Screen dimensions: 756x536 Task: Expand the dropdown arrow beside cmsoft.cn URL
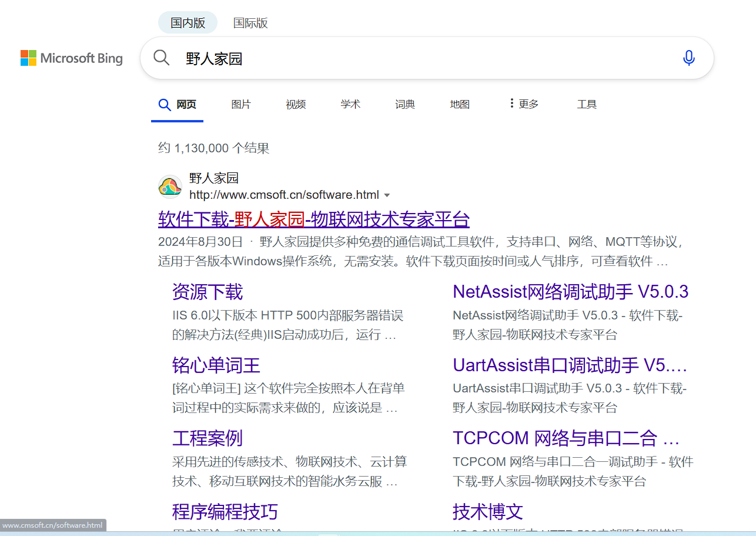(x=387, y=195)
